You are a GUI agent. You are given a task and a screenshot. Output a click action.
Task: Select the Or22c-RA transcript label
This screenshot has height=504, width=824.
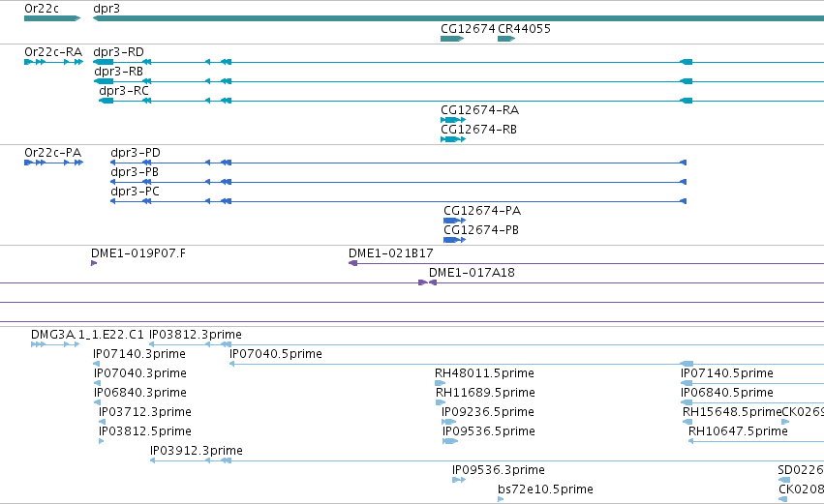53,52
